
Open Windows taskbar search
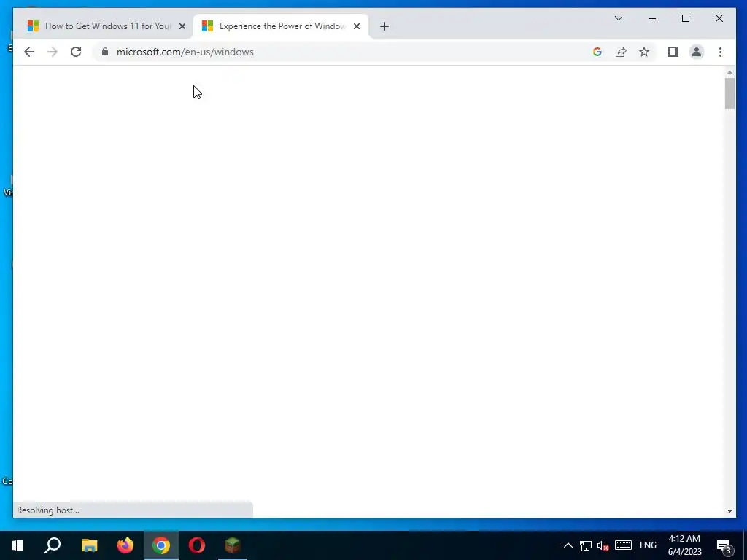click(x=53, y=545)
